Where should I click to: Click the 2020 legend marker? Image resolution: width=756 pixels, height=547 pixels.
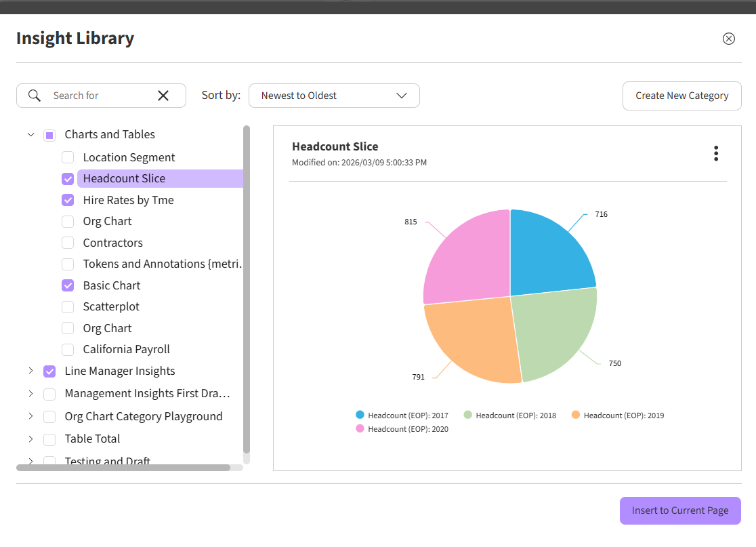pos(360,428)
